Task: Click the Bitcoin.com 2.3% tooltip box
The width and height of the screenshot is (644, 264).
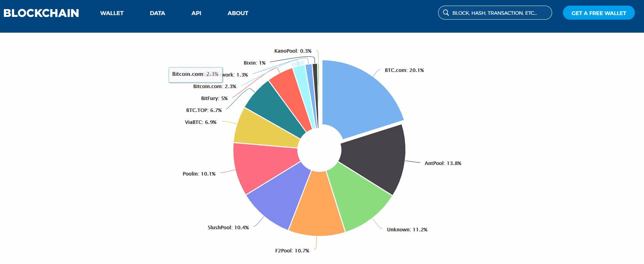Action: pyautogui.click(x=195, y=75)
